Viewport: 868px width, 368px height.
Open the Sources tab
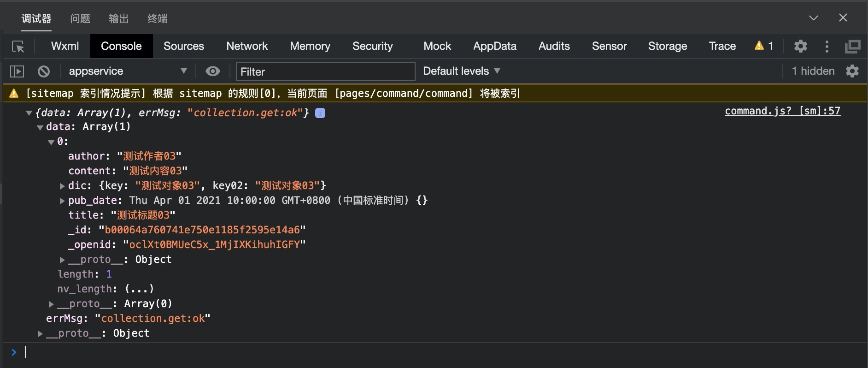[x=184, y=46]
